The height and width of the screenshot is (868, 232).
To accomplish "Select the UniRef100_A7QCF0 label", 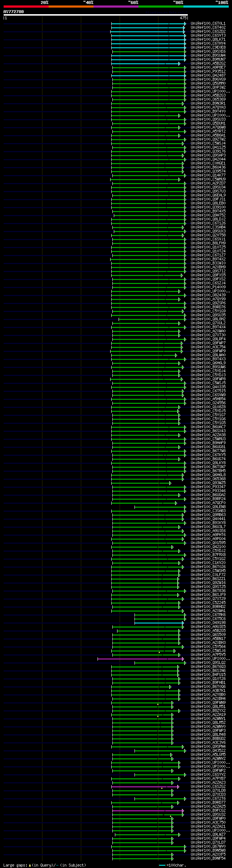I will coord(208,503).
